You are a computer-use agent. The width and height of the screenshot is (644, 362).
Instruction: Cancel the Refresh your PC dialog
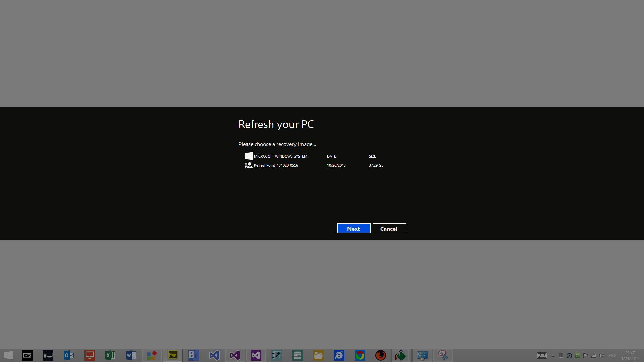click(x=389, y=228)
